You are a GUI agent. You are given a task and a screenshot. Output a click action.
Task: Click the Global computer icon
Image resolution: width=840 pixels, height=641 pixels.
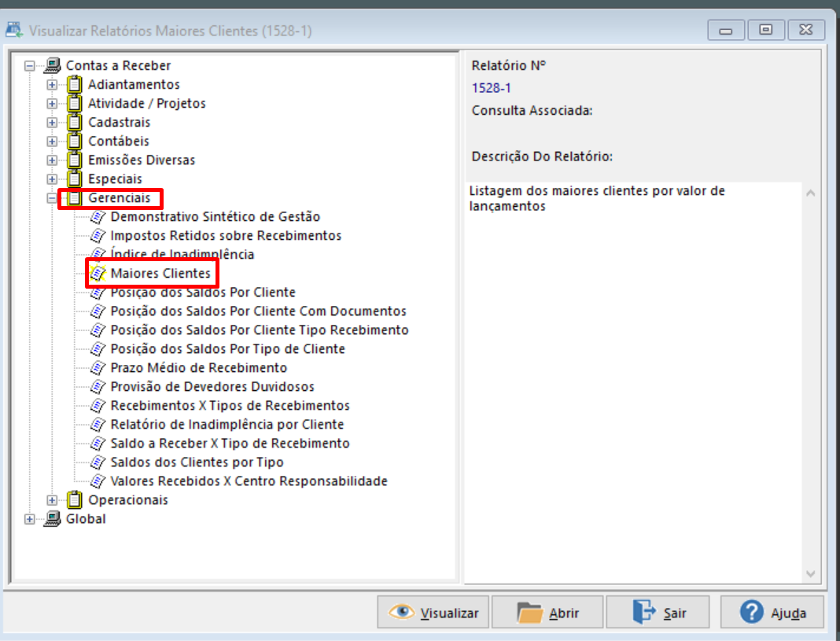[53, 518]
